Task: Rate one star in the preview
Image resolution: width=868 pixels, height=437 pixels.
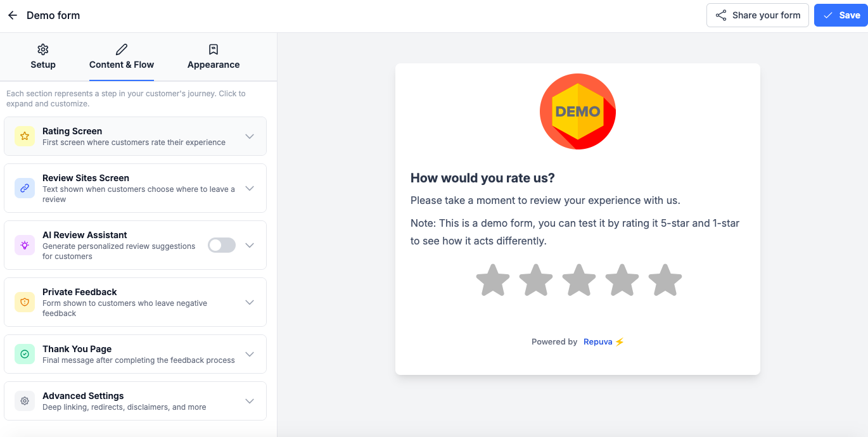Action: tap(493, 280)
